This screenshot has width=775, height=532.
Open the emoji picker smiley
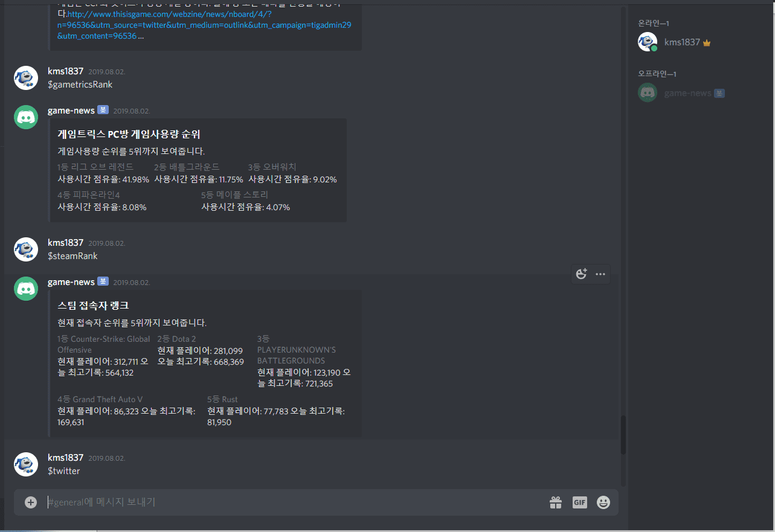[x=603, y=502]
